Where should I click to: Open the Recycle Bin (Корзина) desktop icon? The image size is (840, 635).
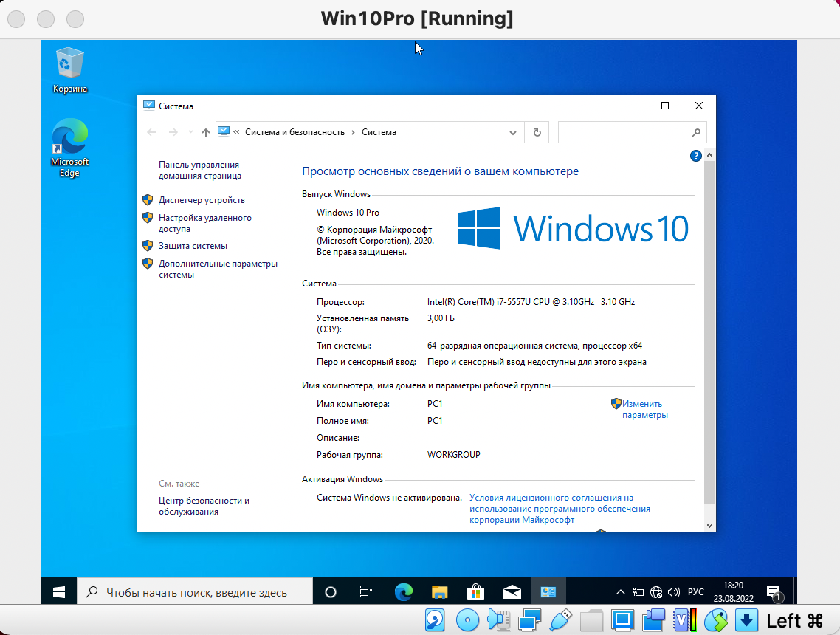coord(69,71)
